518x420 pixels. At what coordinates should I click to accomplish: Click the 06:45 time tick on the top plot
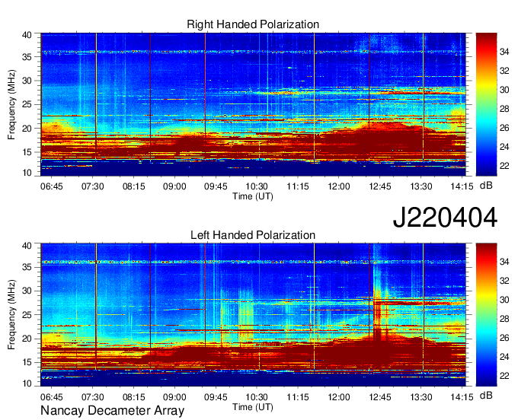tap(51, 186)
